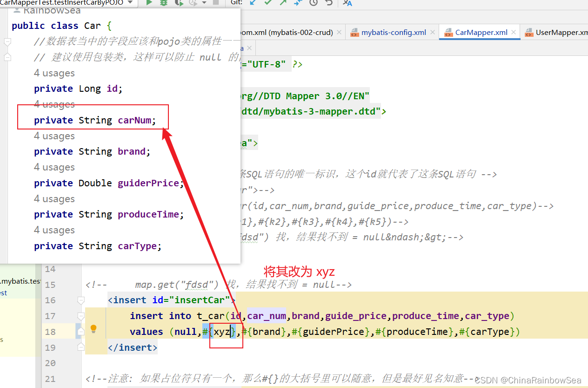Click the XML file icon on mybatis-config.xml tab
This screenshot has height=388, width=588.
pos(354,33)
